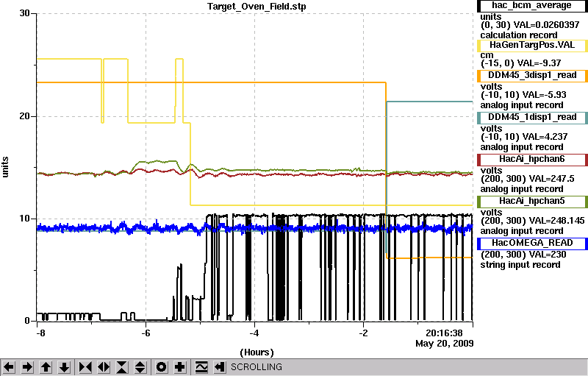Select the DDM45_3disp1_read legend entry
Screen dimensions: 588x376
click(x=531, y=76)
